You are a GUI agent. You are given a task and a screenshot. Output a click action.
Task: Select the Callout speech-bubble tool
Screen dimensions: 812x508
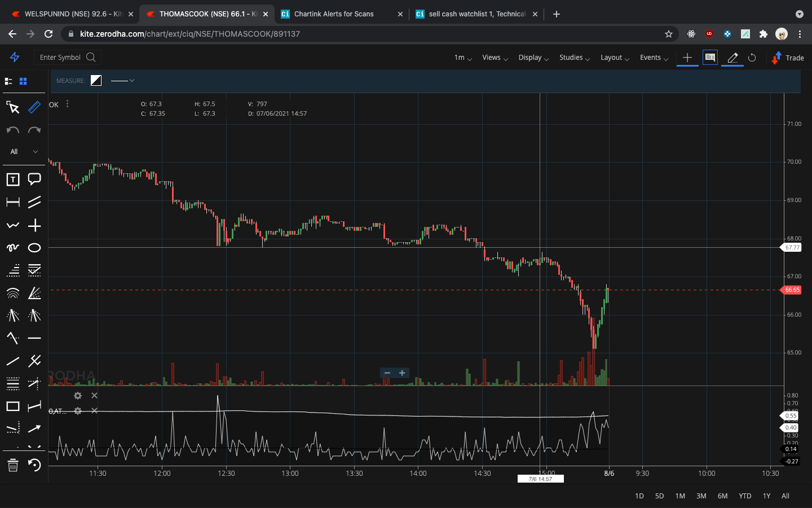click(34, 179)
